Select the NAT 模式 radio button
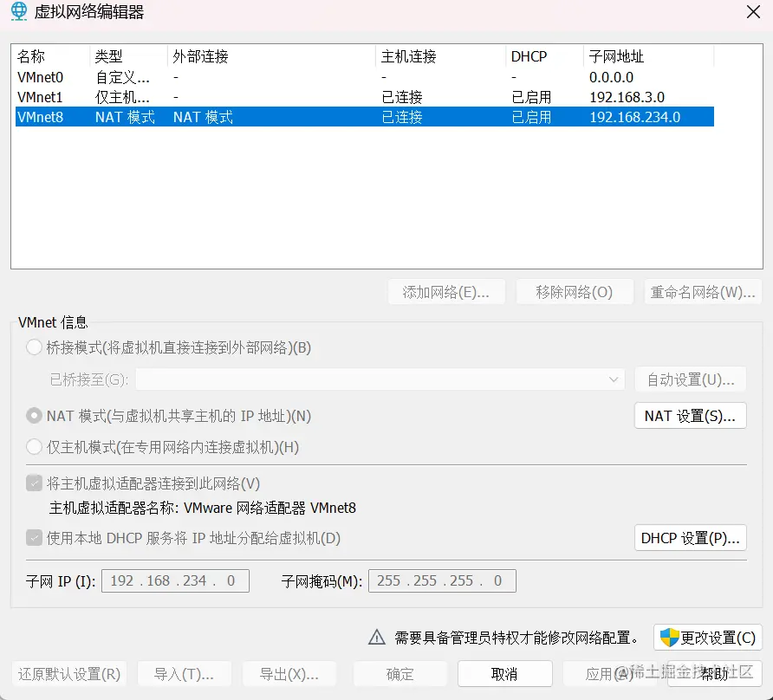The image size is (773, 700). [x=34, y=416]
